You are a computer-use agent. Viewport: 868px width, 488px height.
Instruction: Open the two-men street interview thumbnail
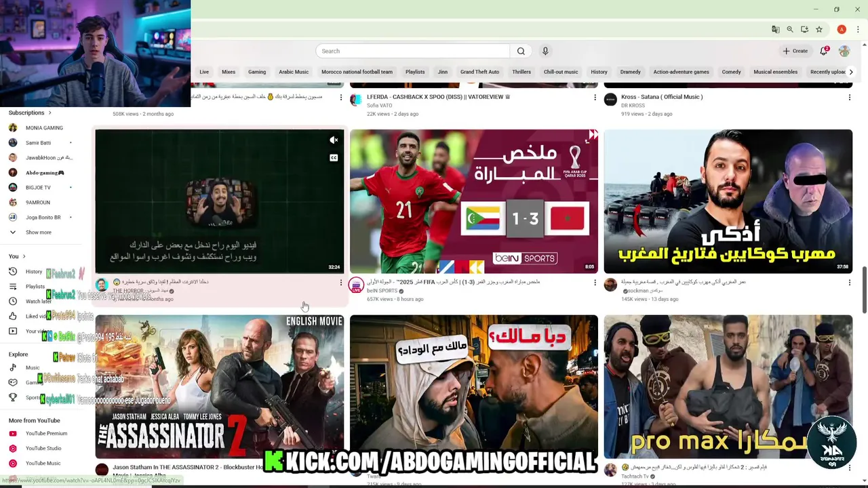[x=474, y=386]
